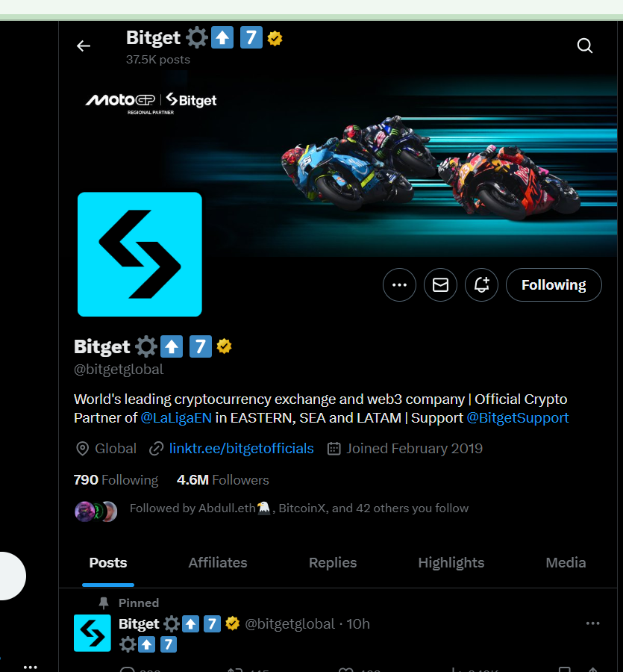623x672 pixels.
Task: Toggle post notifications with the bell icon
Action: tap(482, 285)
